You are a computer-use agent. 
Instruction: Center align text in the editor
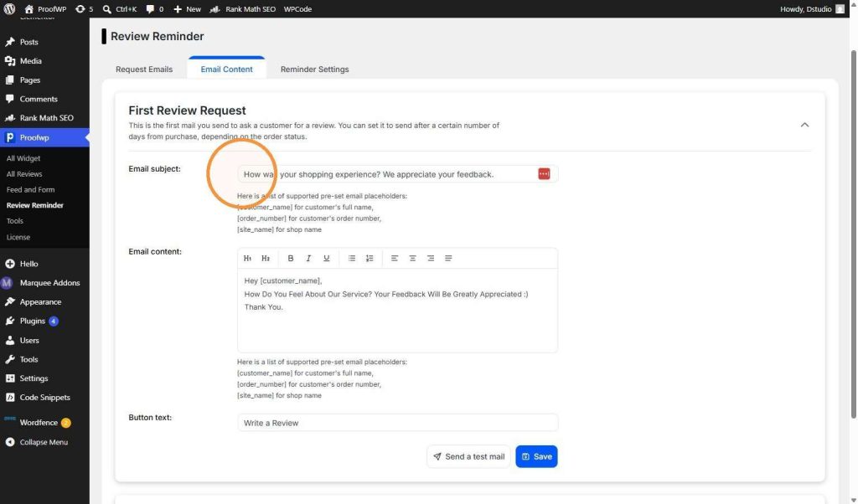(x=412, y=258)
